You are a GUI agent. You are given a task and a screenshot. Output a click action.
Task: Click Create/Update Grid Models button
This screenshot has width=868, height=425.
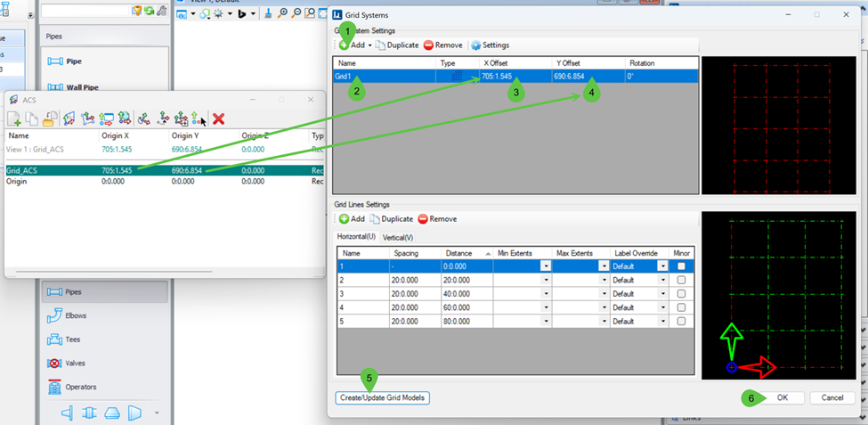point(383,398)
